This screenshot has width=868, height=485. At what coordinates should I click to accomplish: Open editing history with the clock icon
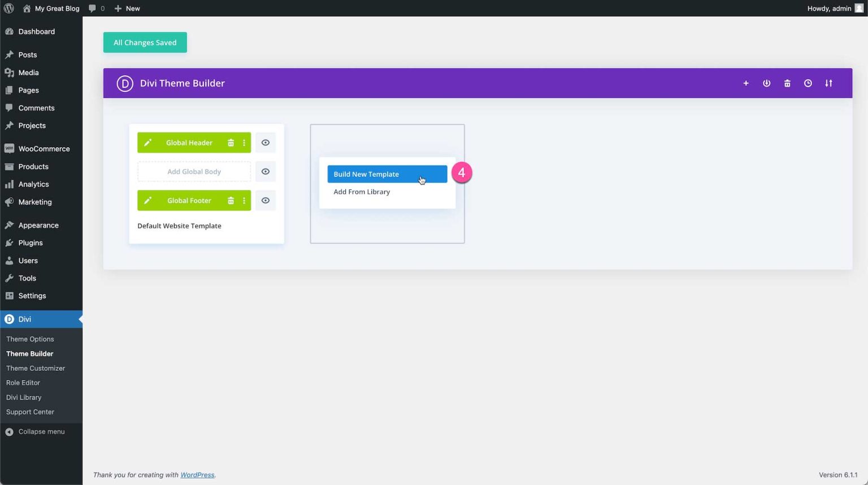pos(808,83)
